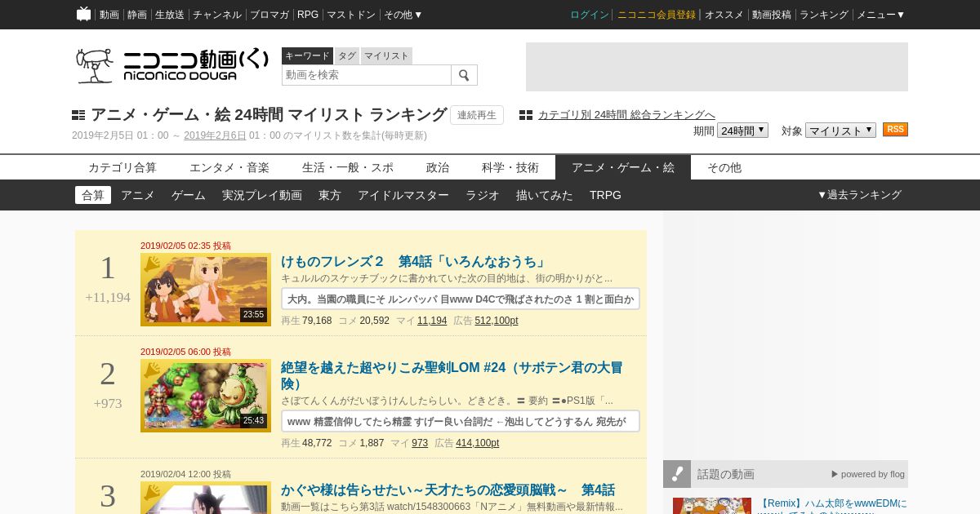Click the Niconico TV icon in top bar
980x514 pixels.
83,14
